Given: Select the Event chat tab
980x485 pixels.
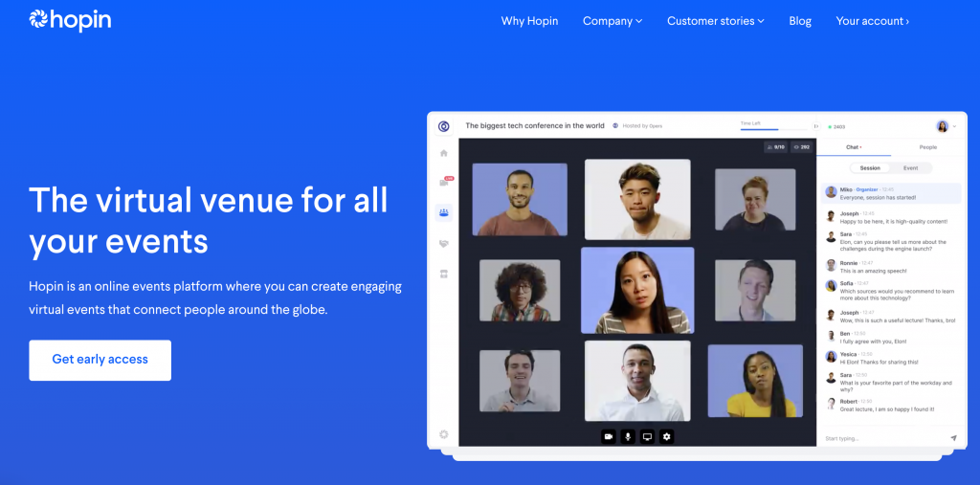Looking at the screenshot, I should click(x=911, y=168).
